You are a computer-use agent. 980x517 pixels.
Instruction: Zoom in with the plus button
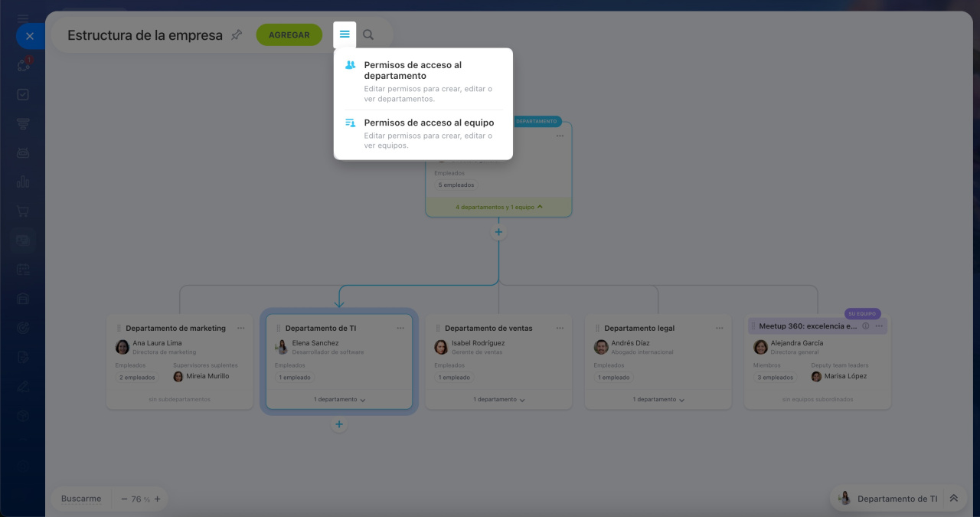tap(157, 499)
